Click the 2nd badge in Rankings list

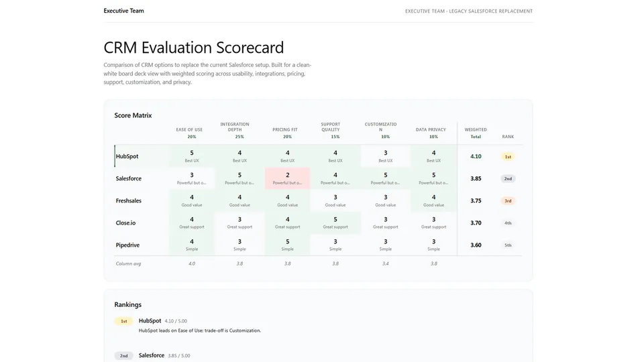coord(123,356)
